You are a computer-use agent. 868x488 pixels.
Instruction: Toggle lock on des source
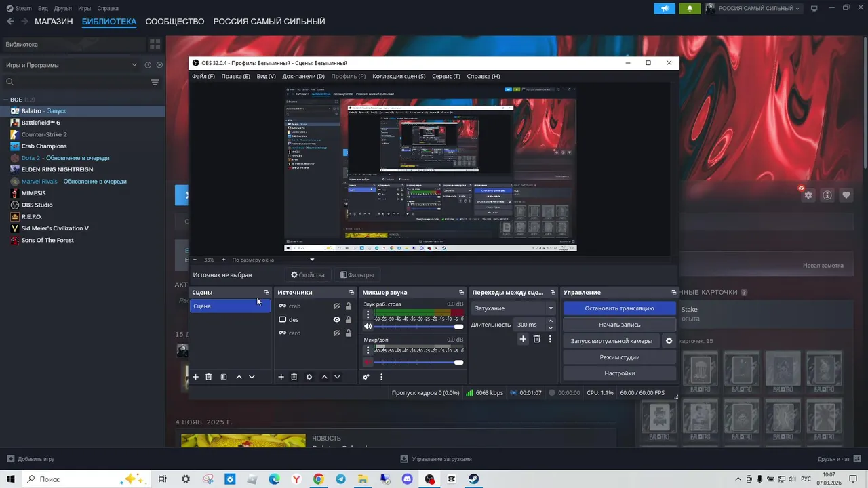[349, 320]
